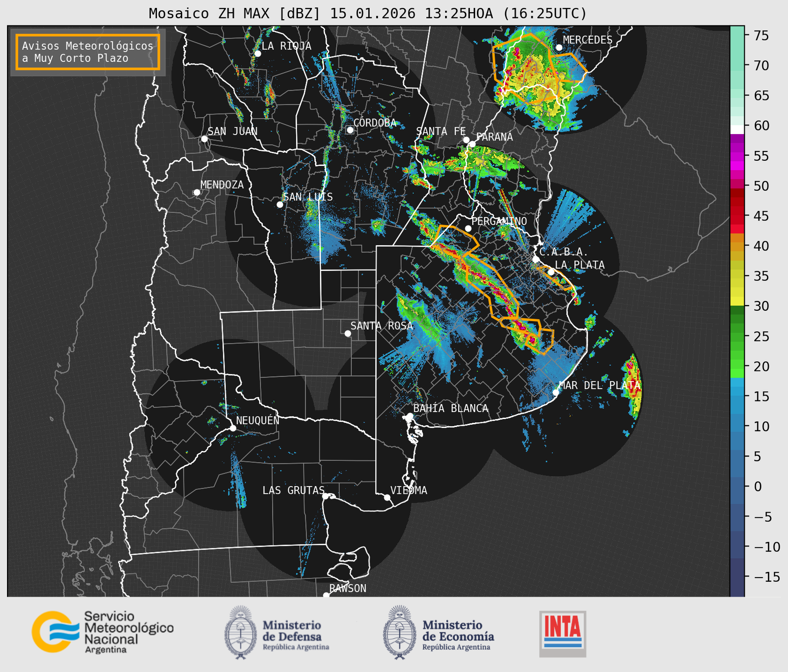Viewport: 788px width, 672px height.
Task: Click the VIEDMA city marker dot
Action: point(387,497)
